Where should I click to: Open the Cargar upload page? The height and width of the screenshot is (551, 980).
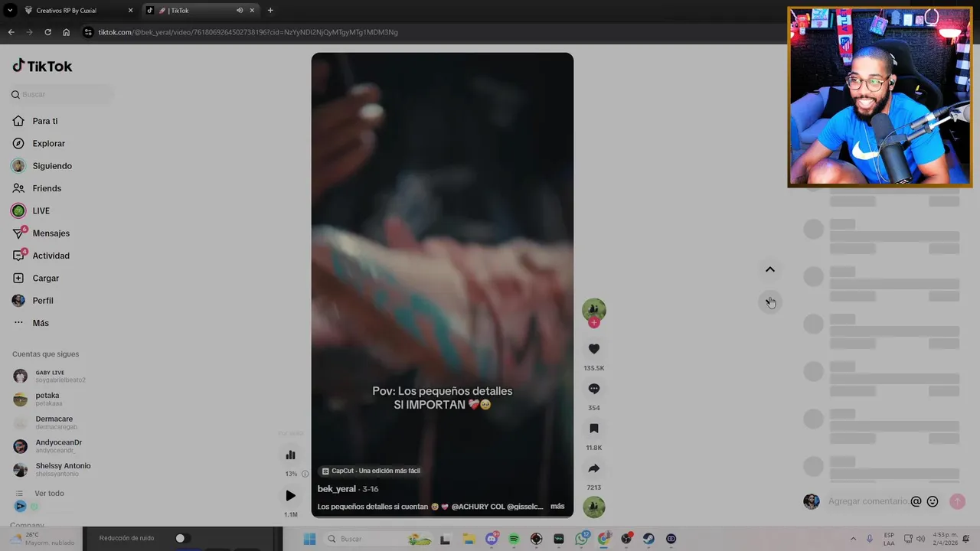click(36, 278)
